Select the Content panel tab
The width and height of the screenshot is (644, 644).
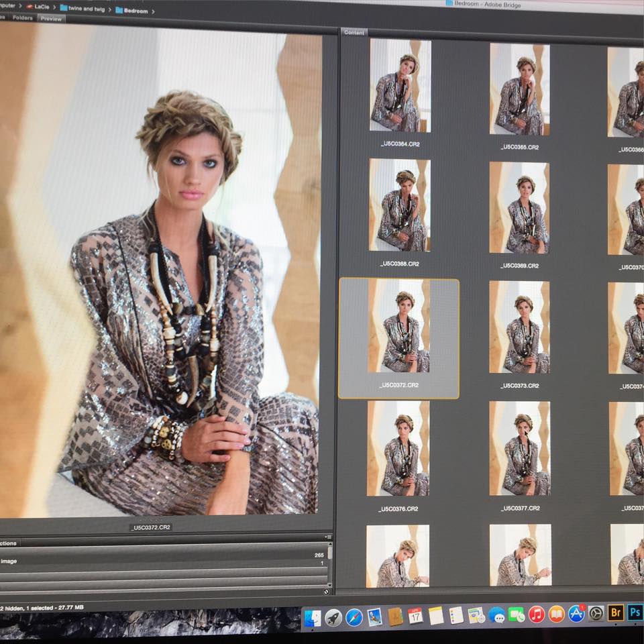tap(354, 32)
